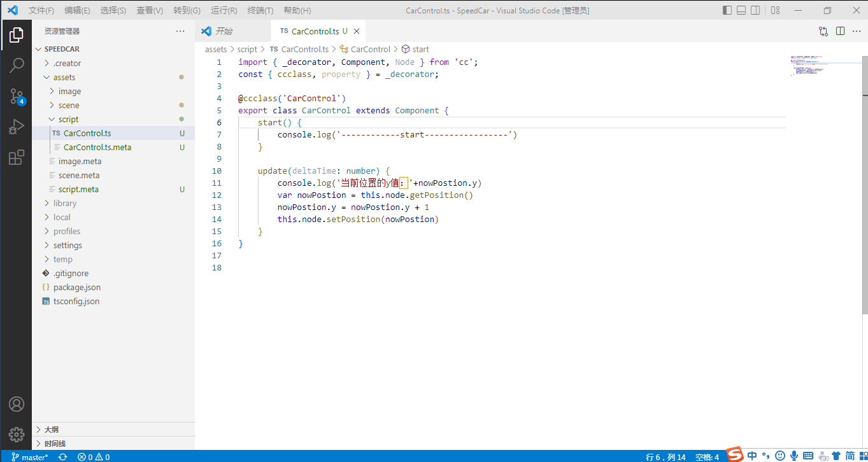Click the Sogou microphone voice input icon
This screenshot has width=868, height=462.
click(794, 456)
